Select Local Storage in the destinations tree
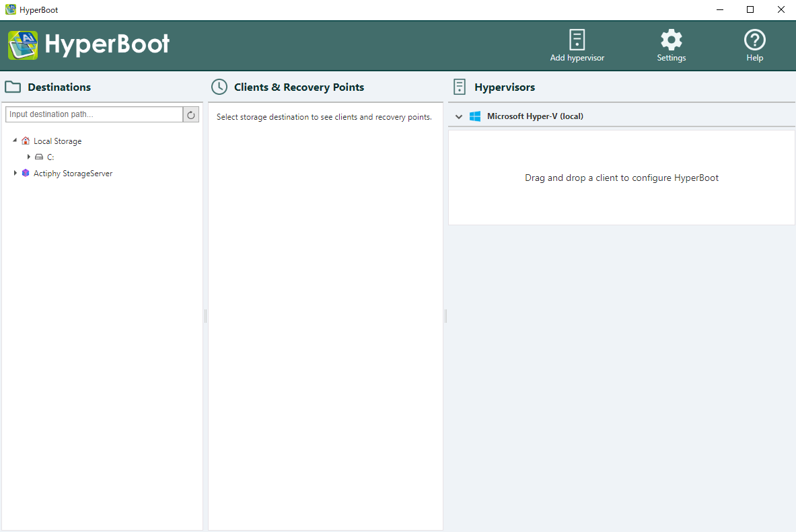 point(57,141)
